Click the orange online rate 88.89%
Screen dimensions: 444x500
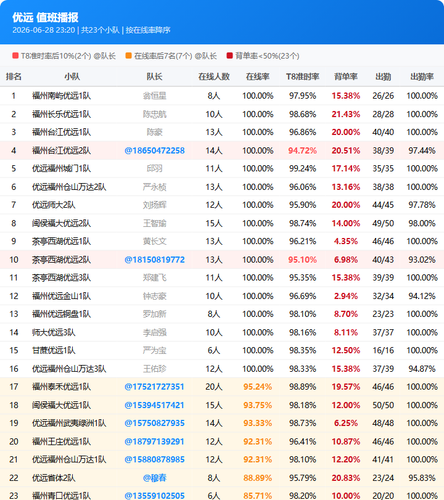(258, 478)
